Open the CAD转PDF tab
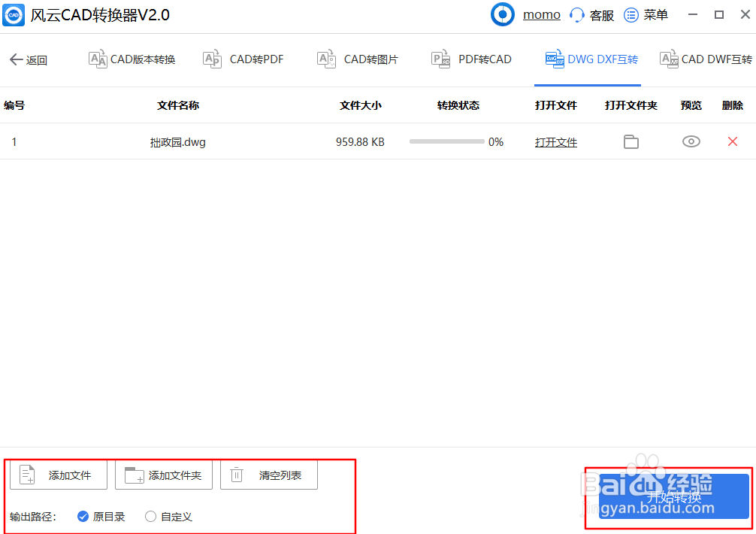Image resolution: width=756 pixels, height=534 pixels. 243,59
